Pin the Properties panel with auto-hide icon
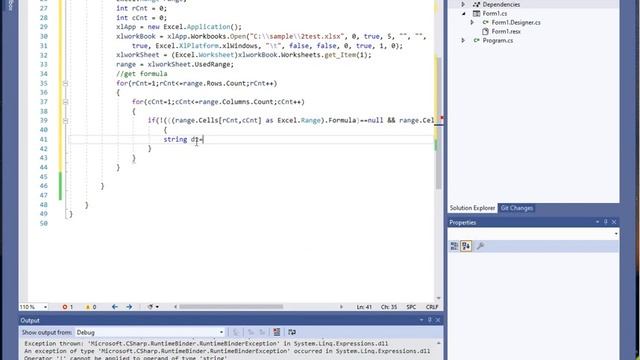The image size is (640, 360). [x=606, y=222]
